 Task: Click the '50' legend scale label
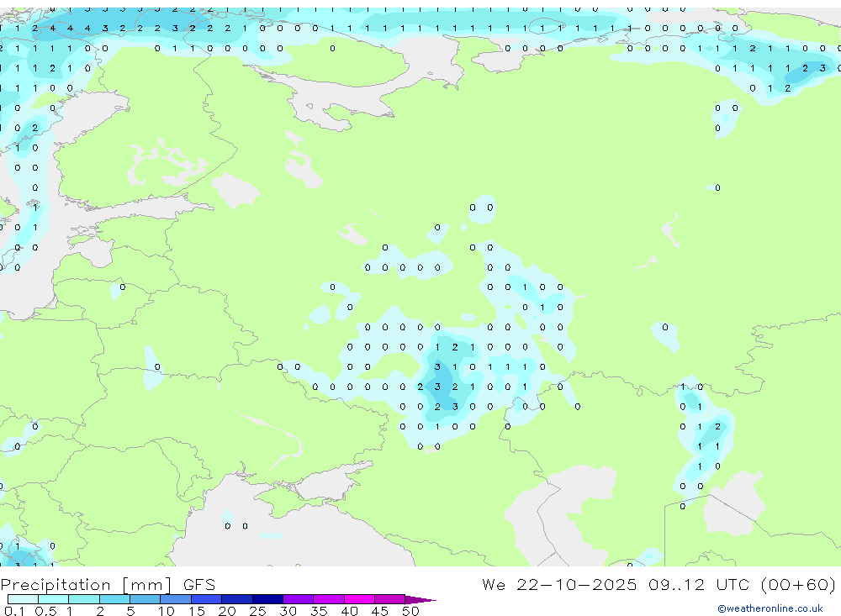pyautogui.click(x=410, y=611)
